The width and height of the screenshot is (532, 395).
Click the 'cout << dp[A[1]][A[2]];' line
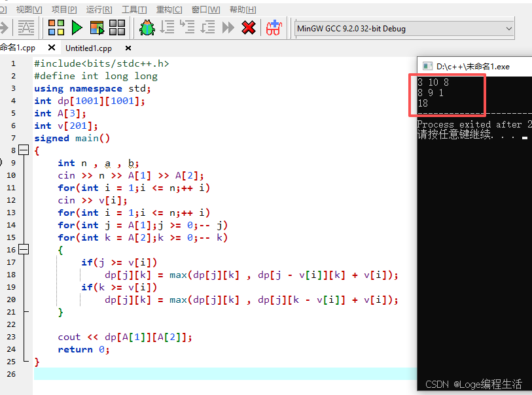pyautogui.click(x=125, y=337)
